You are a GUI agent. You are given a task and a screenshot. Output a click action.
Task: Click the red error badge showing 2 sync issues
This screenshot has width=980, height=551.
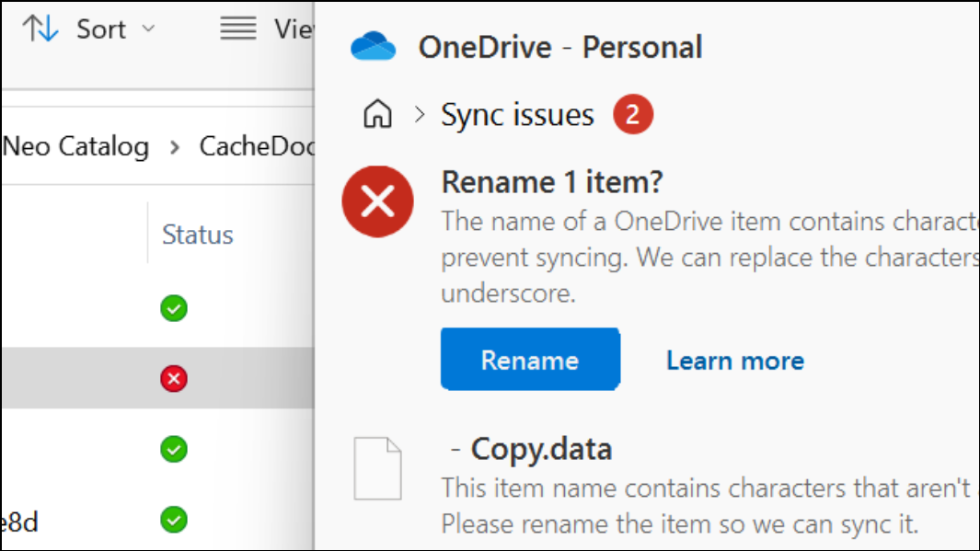click(x=632, y=114)
